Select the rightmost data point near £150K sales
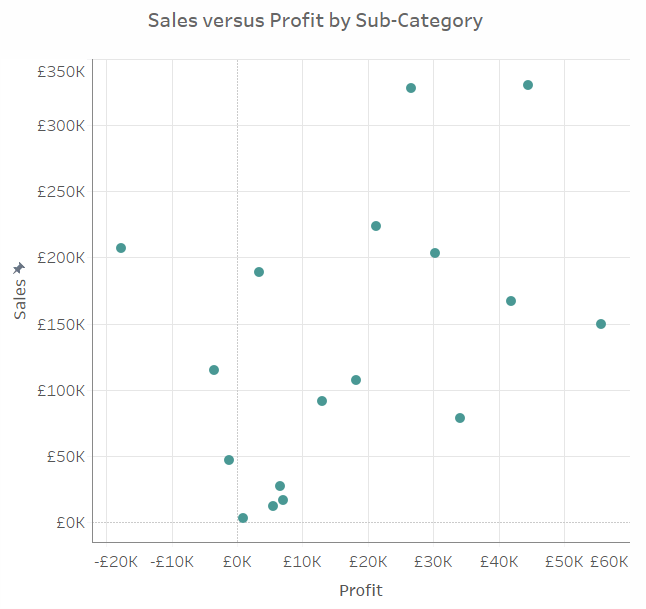Image resolution: width=646 pixels, height=609 pixels. point(601,324)
